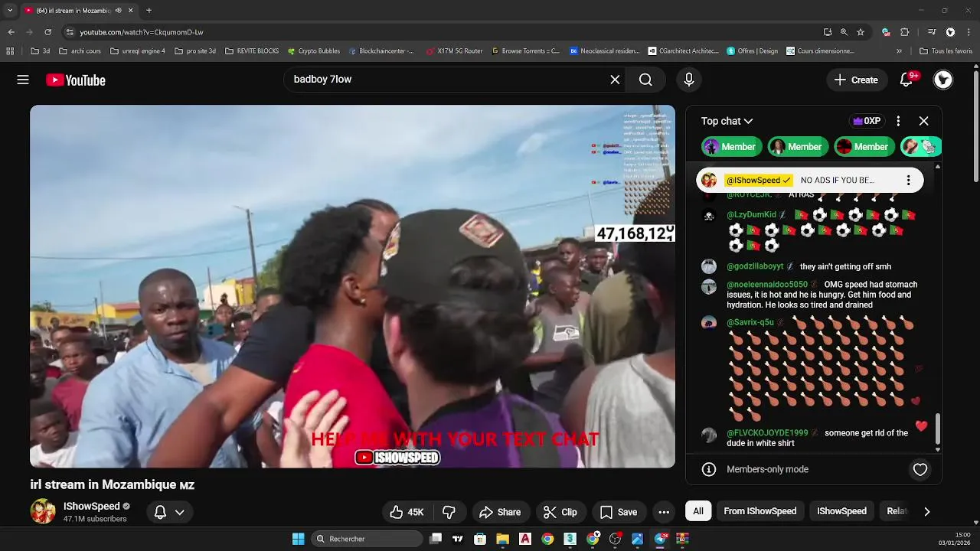Viewport: 980px width, 551px height.
Task: Dislike this video
Action: click(x=449, y=512)
